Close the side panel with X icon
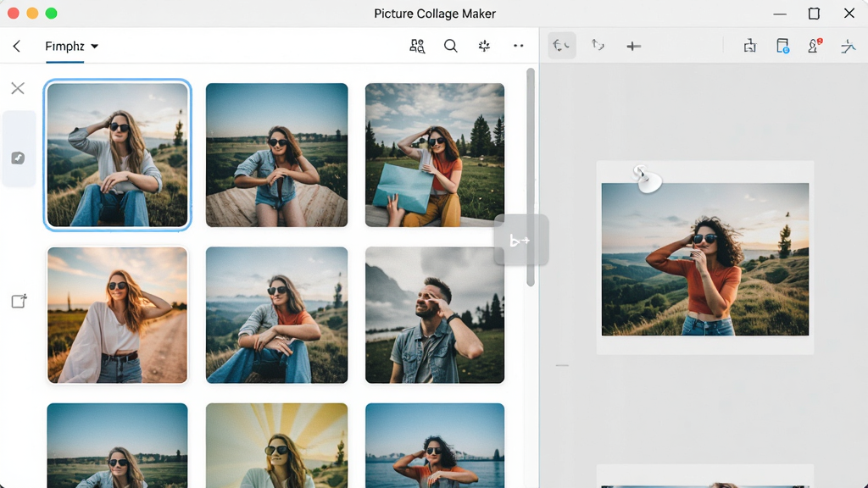868x488 pixels. pos(18,88)
